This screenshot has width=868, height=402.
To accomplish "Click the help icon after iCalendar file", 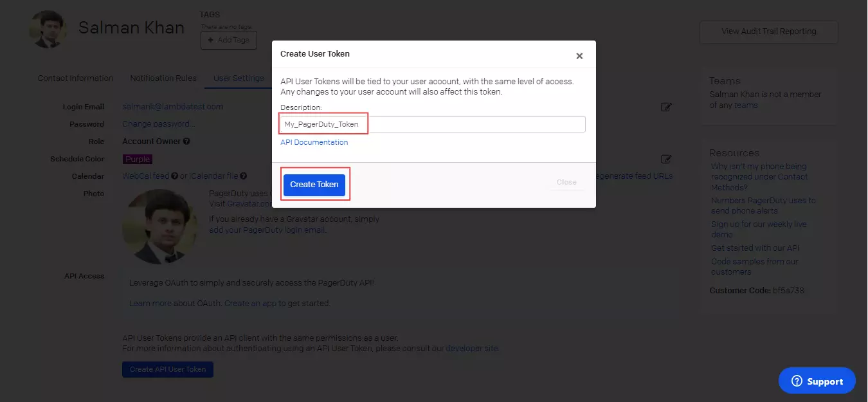I will 244,176.
